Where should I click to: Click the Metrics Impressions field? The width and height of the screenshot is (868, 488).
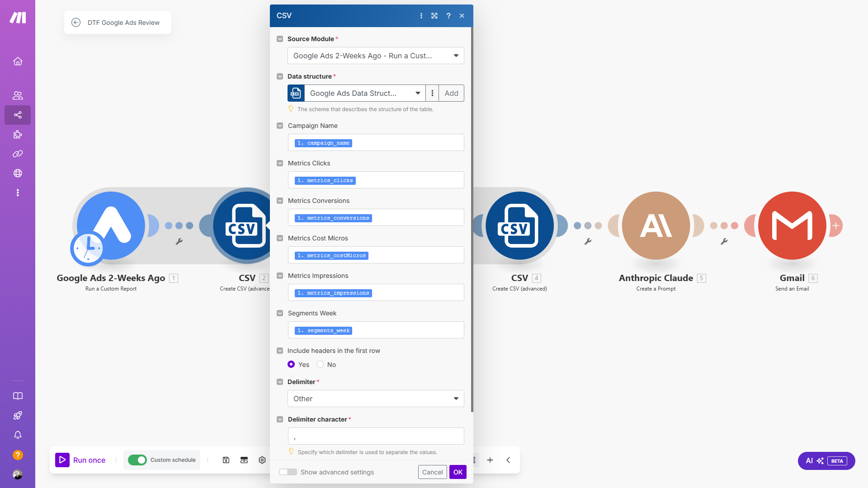pyautogui.click(x=376, y=293)
